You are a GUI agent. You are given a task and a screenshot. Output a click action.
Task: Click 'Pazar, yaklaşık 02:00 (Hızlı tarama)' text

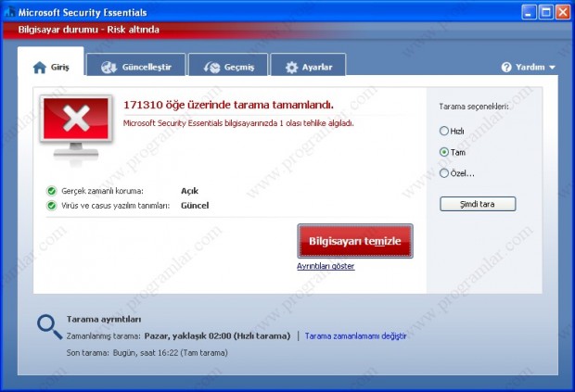point(217,336)
